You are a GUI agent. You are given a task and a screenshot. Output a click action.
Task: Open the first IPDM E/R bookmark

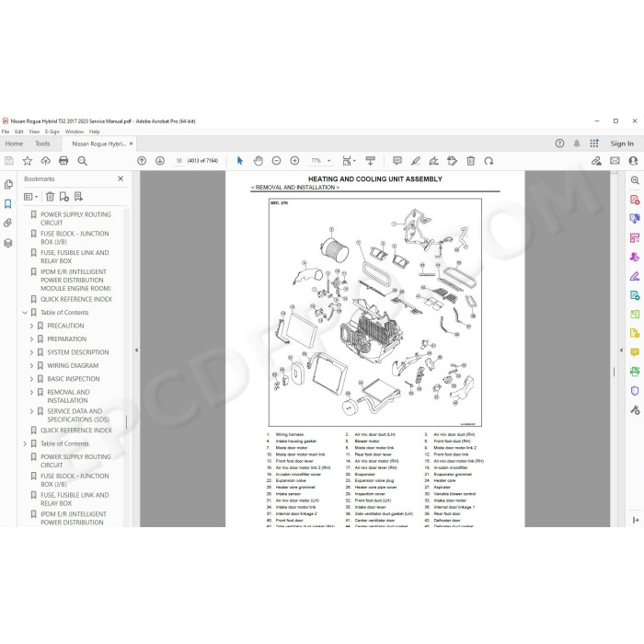click(x=75, y=280)
